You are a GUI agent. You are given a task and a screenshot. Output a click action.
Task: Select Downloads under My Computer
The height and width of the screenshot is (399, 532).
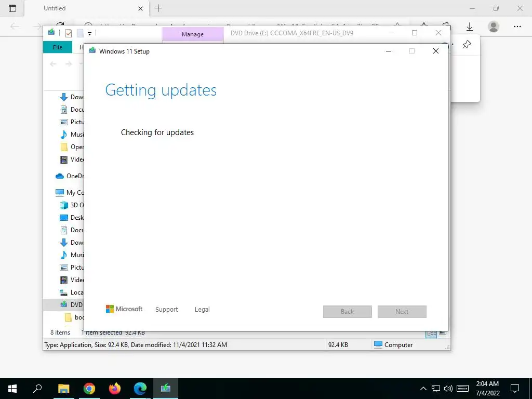click(x=72, y=243)
